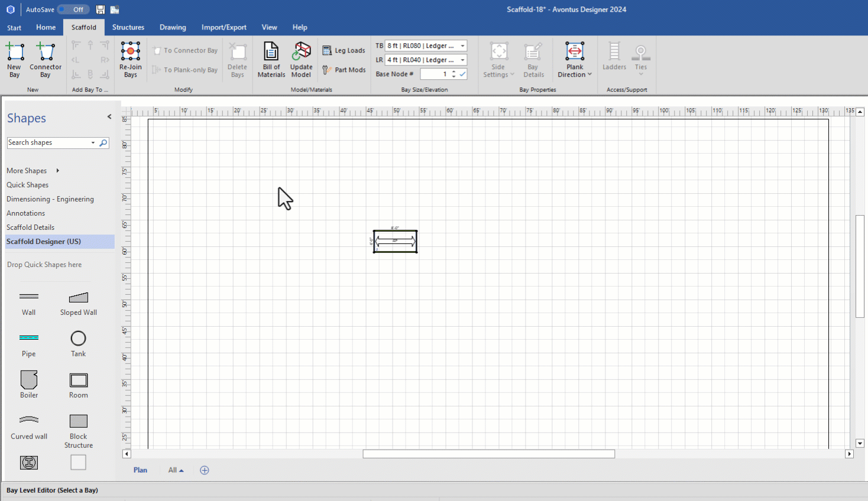This screenshot has width=868, height=501.
Task: Select the Tank shape icon
Action: 78,339
